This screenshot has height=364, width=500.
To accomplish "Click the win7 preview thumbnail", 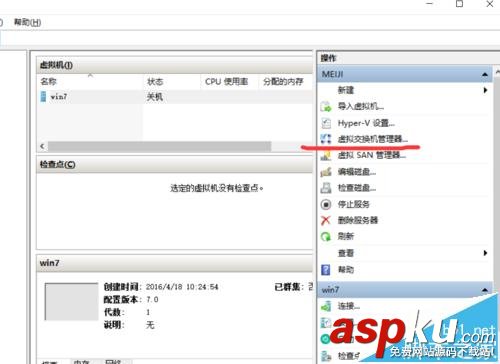I will [71, 301].
